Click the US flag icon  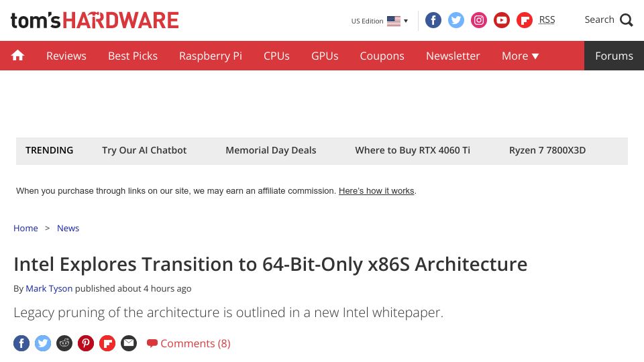[394, 21]
